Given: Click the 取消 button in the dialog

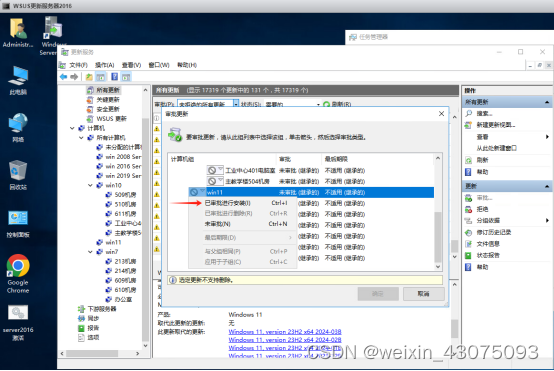Looking at the screenshot, I should click(x=424, y=294).
